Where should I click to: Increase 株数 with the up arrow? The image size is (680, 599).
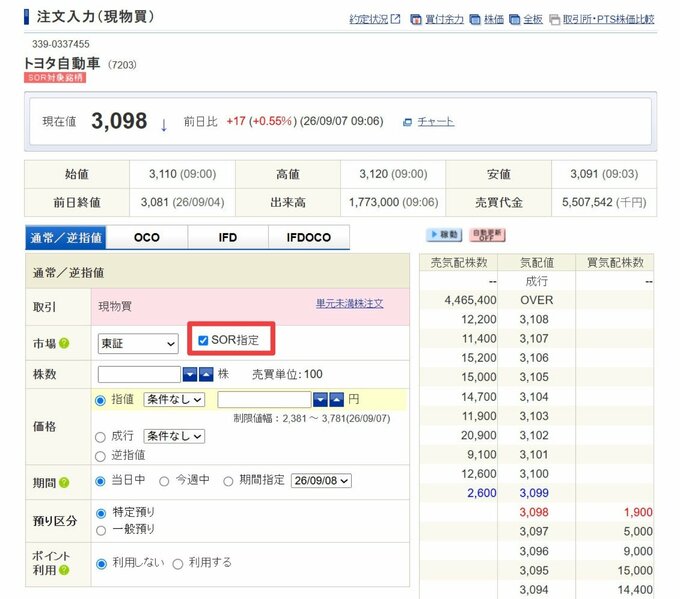206,374
